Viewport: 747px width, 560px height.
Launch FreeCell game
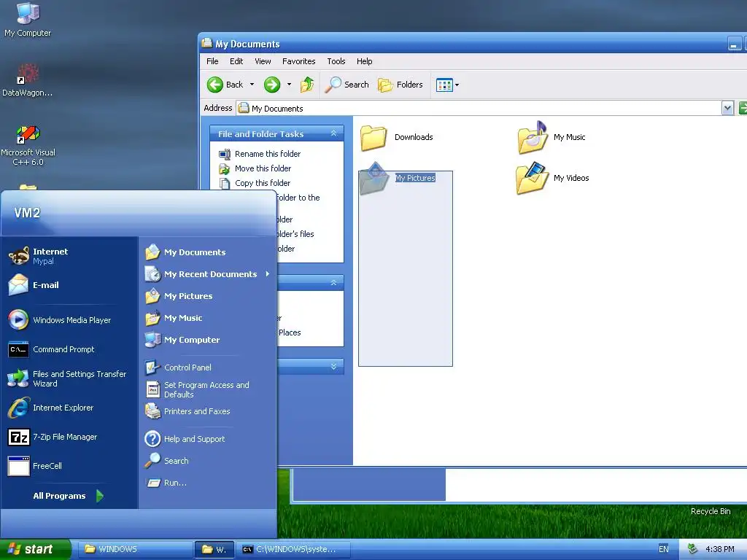(35, 466)
